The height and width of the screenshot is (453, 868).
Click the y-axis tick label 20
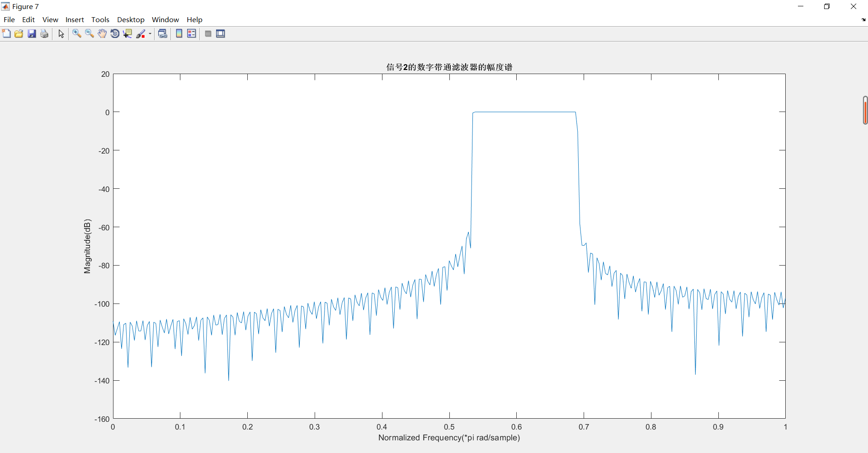point(105,74)
